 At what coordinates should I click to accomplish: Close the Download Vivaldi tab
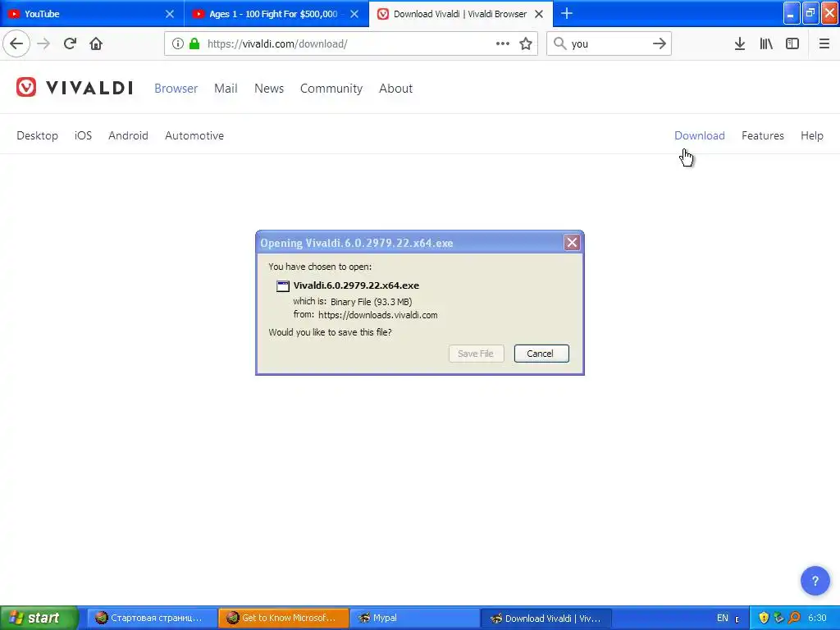(539, 14)
